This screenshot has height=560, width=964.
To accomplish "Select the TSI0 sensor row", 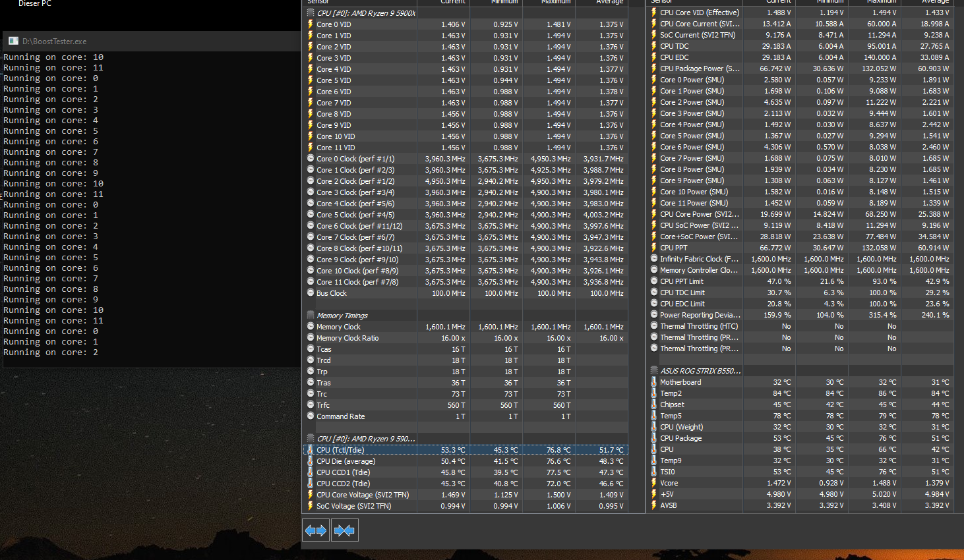I will pyautogui.click(x=800, y=472).
